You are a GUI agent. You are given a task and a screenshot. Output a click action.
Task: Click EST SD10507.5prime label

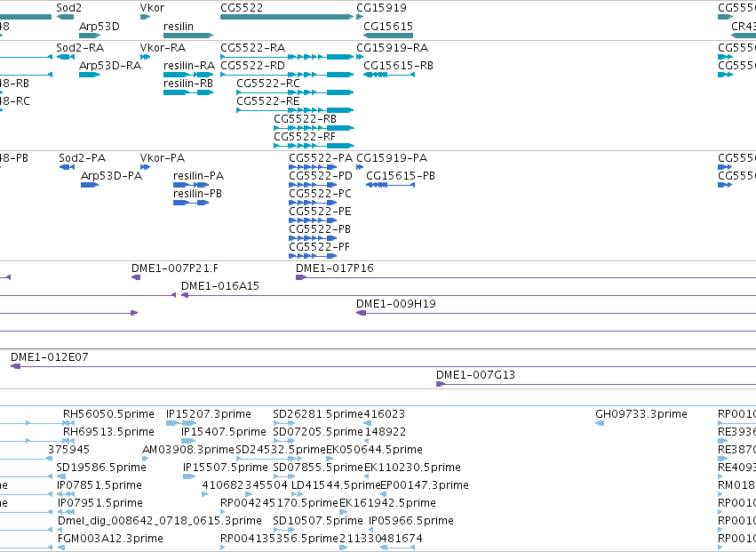click(x=318, y=522)
